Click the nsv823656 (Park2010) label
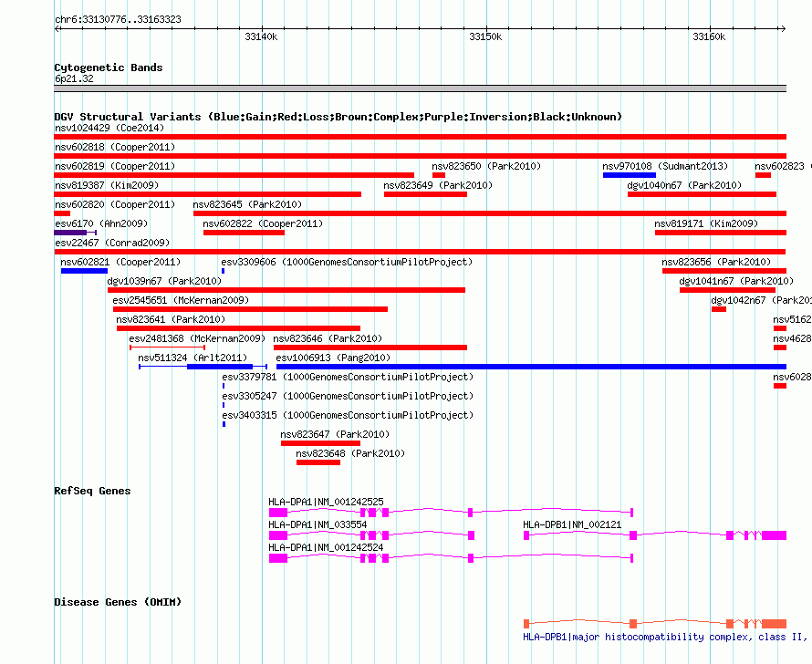This screenshot has height=664, width=812. [716, 262]
